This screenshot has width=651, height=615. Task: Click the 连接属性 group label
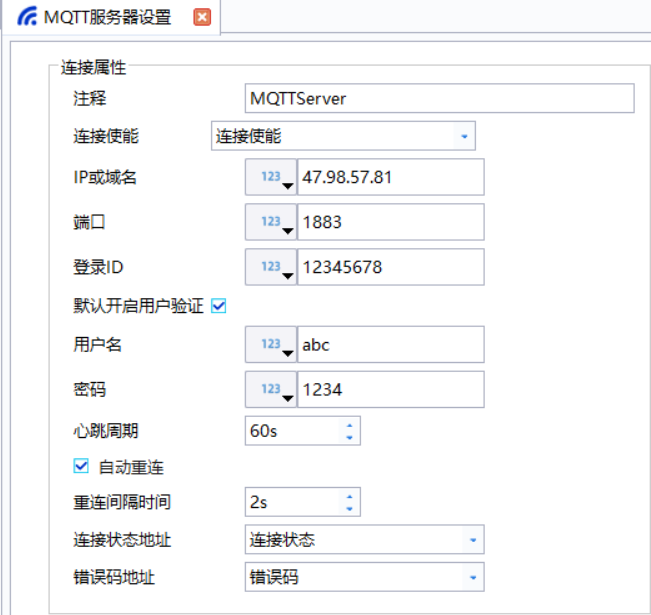(93, 67)
